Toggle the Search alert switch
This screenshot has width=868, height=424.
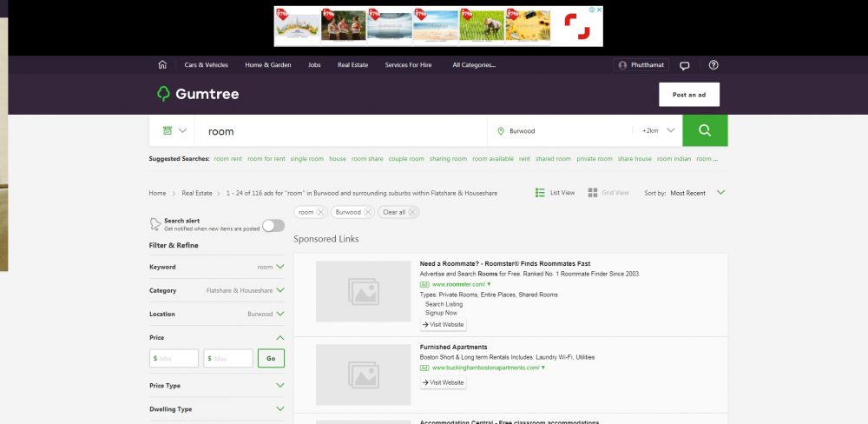pos(273,226)
